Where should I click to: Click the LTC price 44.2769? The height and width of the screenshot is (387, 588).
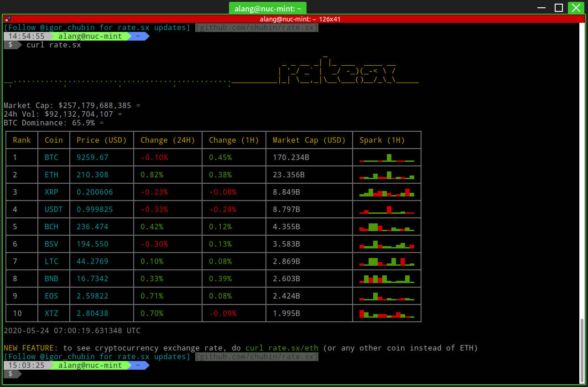[x=93, y=261]
